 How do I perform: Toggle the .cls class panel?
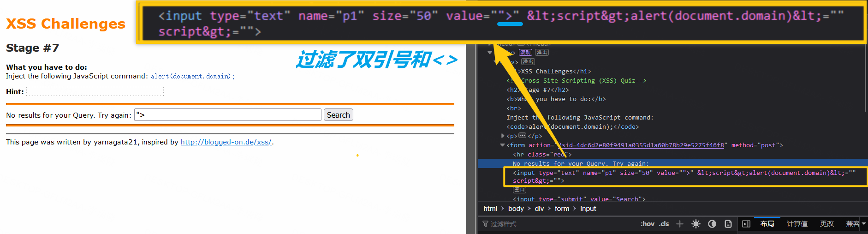[664, 224]
